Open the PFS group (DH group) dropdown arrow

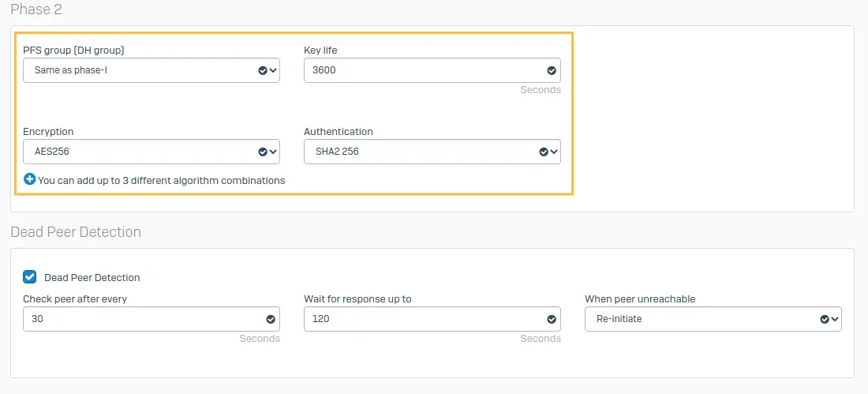[274, 70]
